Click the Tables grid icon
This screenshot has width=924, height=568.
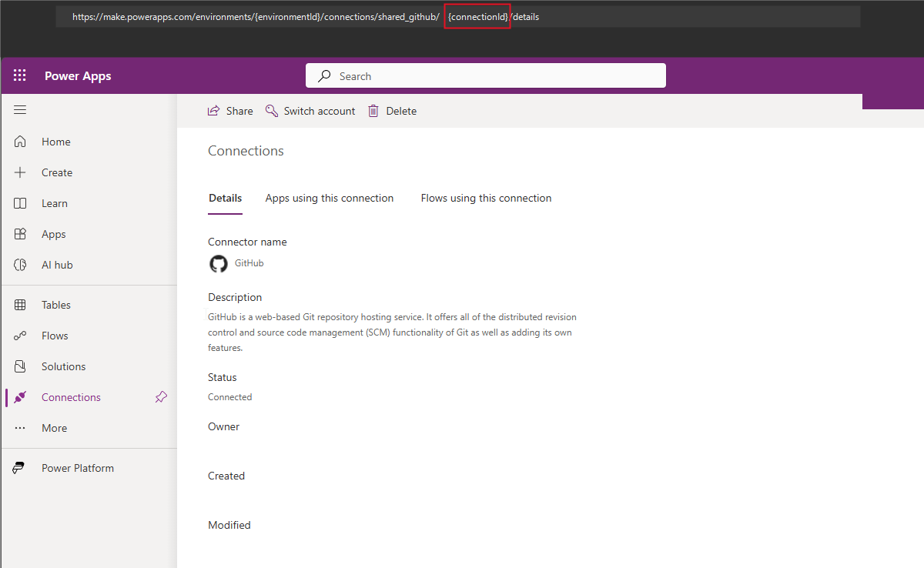(x=20, y=305)
